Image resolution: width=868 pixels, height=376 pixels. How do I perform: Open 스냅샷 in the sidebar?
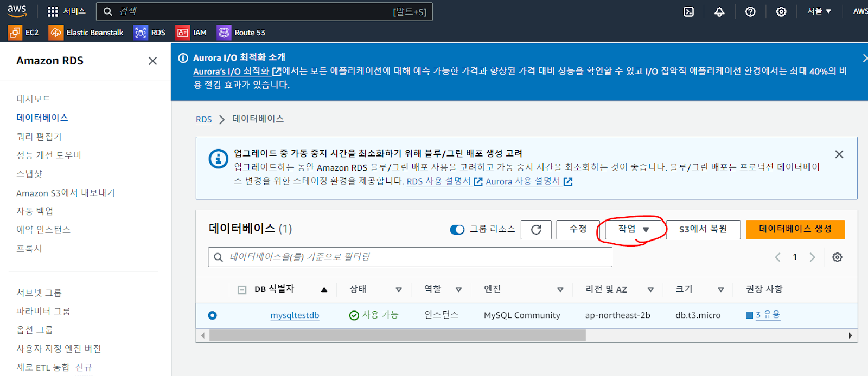pyautogui.click(x=29, y=173)
